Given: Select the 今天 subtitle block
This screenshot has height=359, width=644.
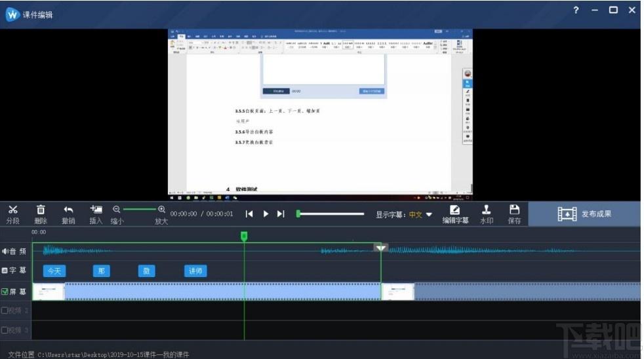Looking at the screenshot, I should (54, 271).
